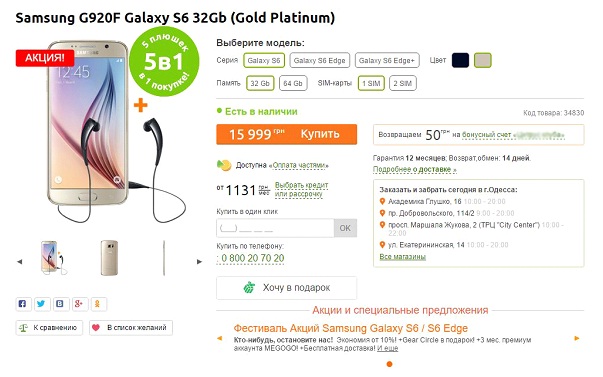Open the Все магазины link
The height and width of the screenshot is (377, 603).
pyautogui.click(x=402, y=257)
